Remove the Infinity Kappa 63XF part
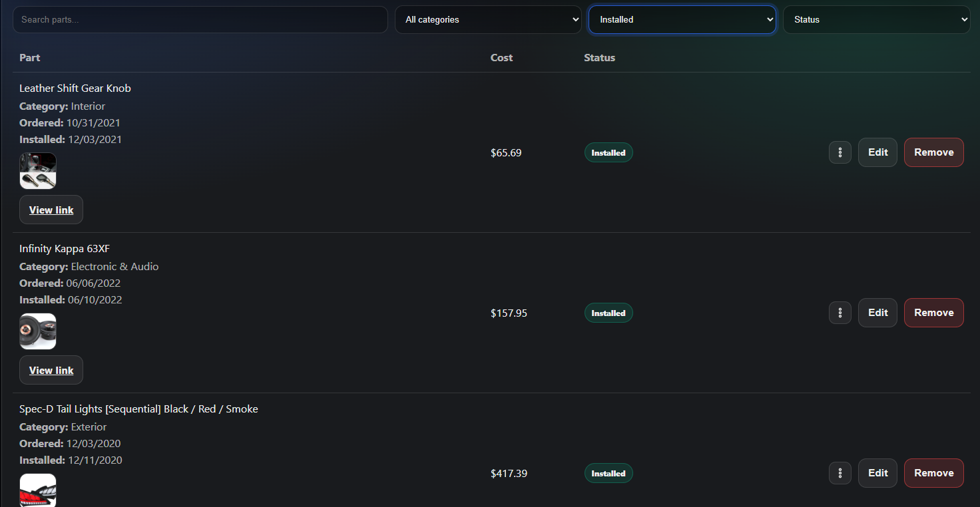 pos(934,313)
